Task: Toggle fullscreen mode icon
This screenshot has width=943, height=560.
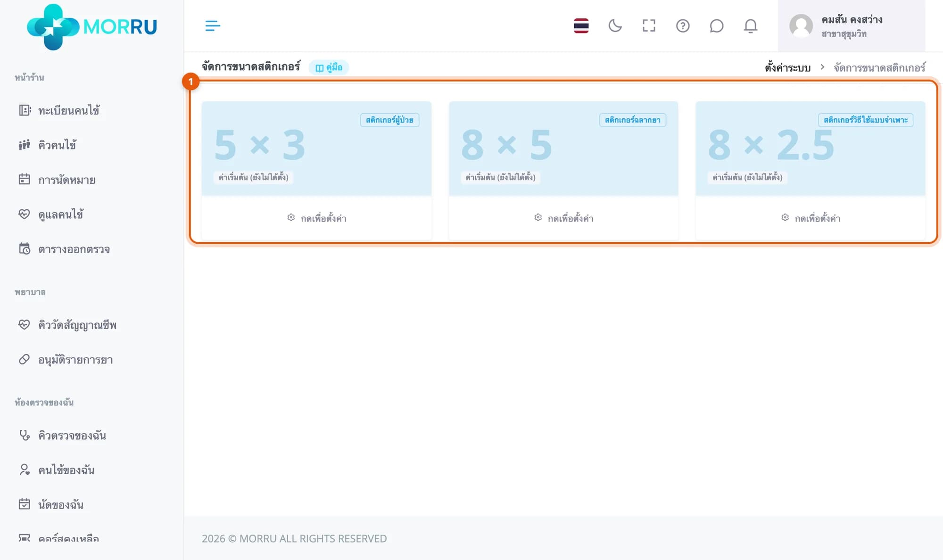Action: pos(649,25)
